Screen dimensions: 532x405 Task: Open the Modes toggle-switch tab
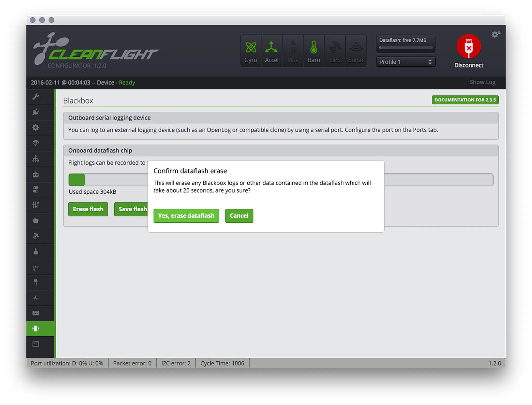(x=36, y=189)
